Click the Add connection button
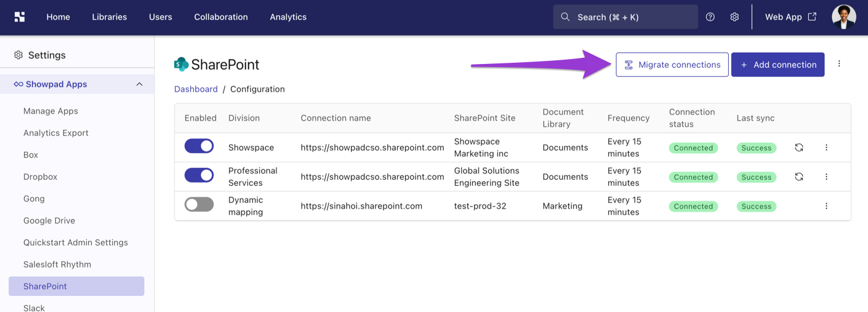The width and height of the screenshot is (868, 312). click(778, 65)
